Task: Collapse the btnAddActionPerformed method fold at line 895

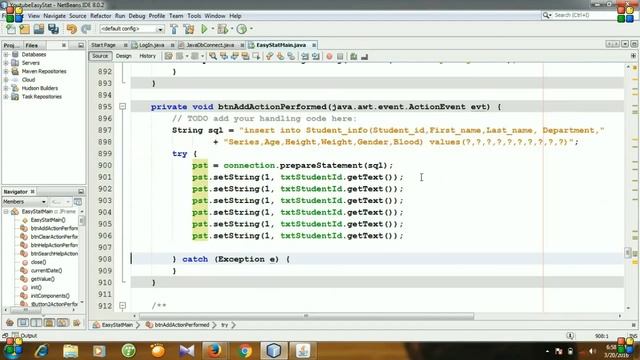Action: click(x=122, y=107)
